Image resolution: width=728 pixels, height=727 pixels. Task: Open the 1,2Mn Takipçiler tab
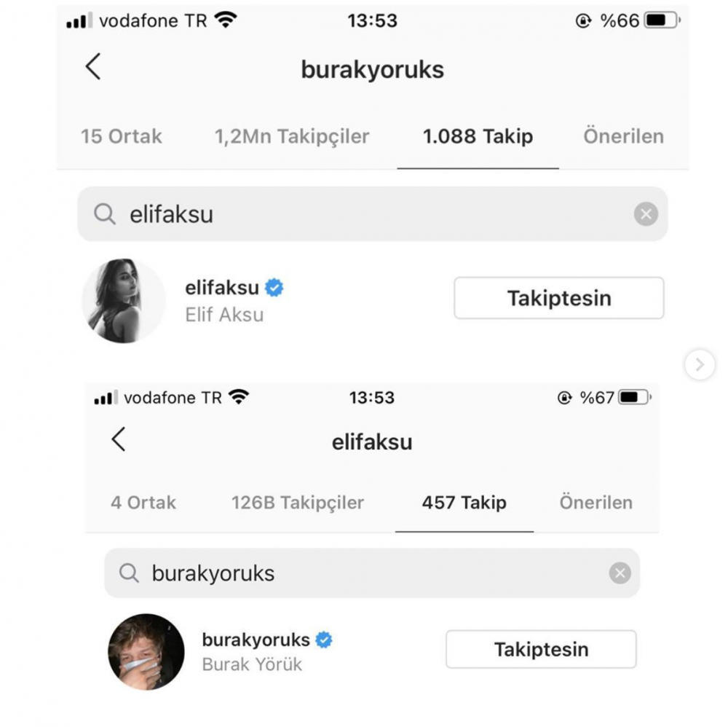292,136
